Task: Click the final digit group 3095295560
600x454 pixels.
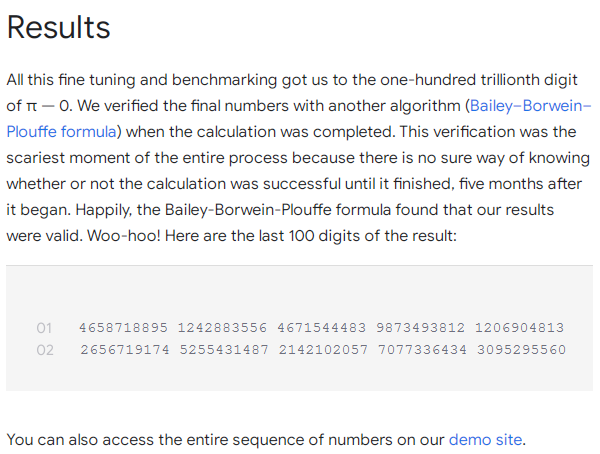Action: [519, 350]
